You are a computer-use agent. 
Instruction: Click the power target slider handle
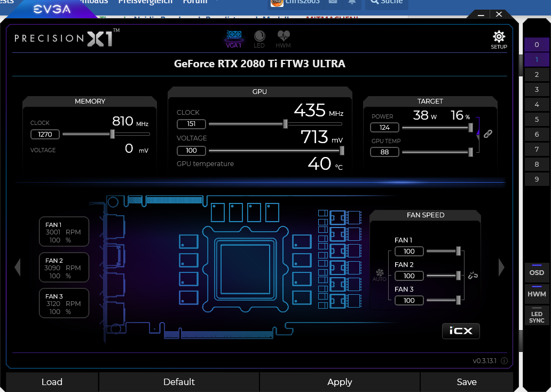(470, 127)
